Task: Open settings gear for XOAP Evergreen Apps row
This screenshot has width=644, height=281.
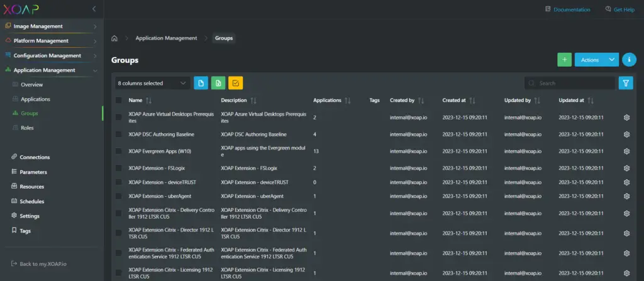Action: click(626, 151)
